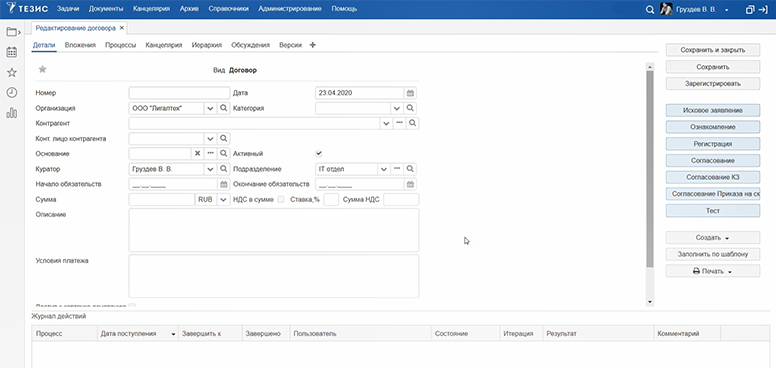
Task: Open the Администрирование menu
Action: pos(290,9)
